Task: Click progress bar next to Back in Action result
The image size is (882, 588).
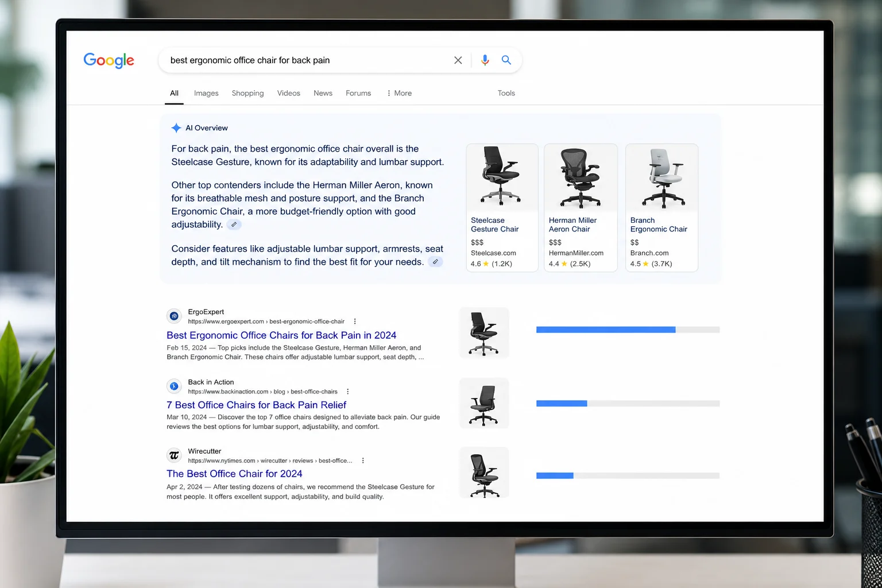Action: [628, 404]
